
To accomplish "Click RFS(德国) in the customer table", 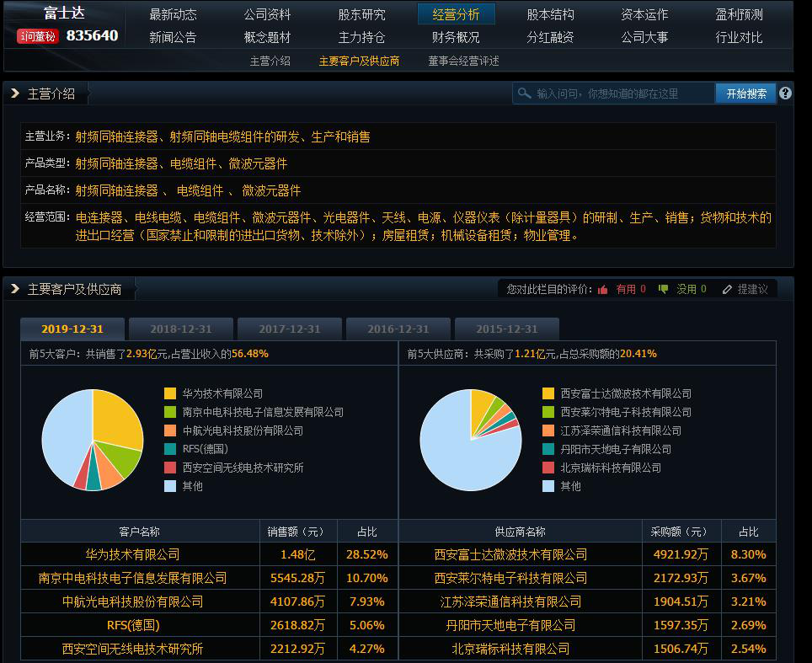I will pyautogui.click(x=133, y=625).
